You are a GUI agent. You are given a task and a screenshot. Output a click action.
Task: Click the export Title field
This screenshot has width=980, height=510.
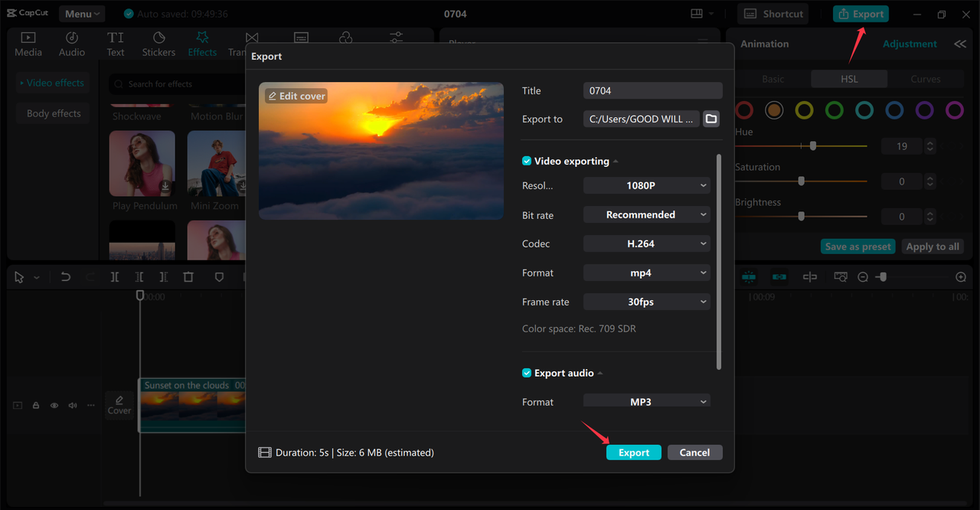[x=652, y=90]
